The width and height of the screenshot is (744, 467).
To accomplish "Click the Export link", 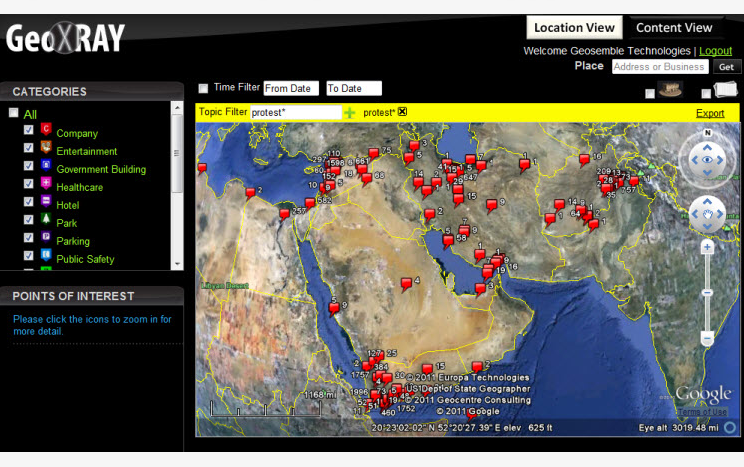I will tap(710, 113).
